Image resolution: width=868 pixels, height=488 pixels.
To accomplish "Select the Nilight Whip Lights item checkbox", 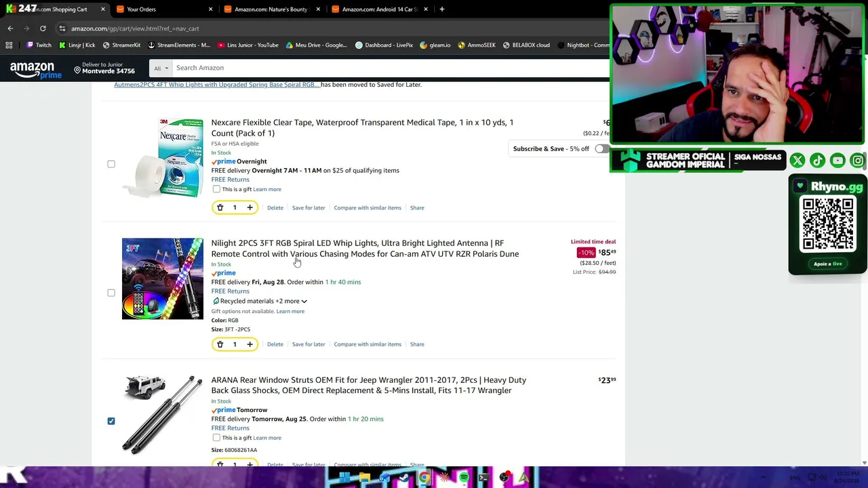I will pyautogui.click(x=111, y=293).
